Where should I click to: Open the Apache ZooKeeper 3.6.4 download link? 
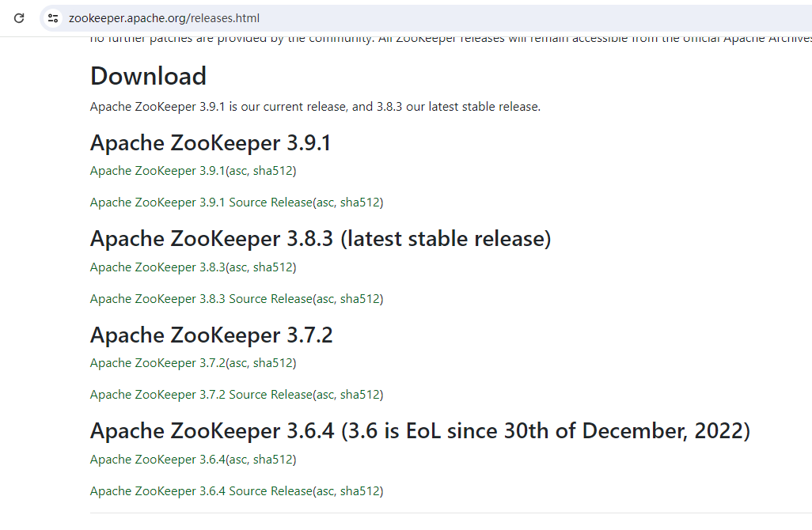(x=157, y=459)
